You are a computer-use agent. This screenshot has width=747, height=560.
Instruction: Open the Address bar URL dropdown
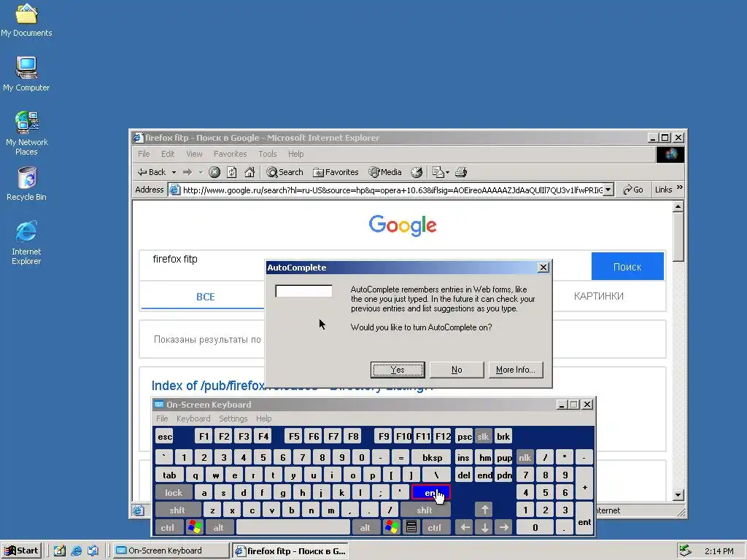click(608, 190)
